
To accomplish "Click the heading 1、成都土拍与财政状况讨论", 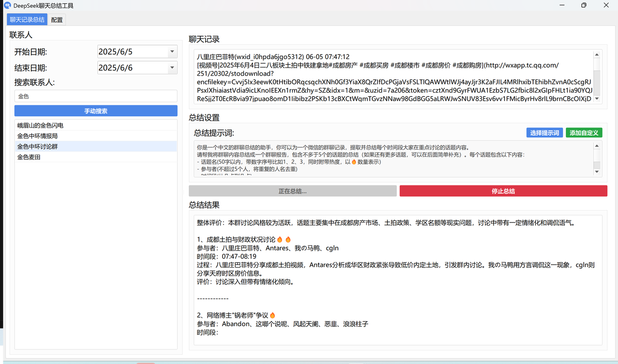I will coord(244,239).
